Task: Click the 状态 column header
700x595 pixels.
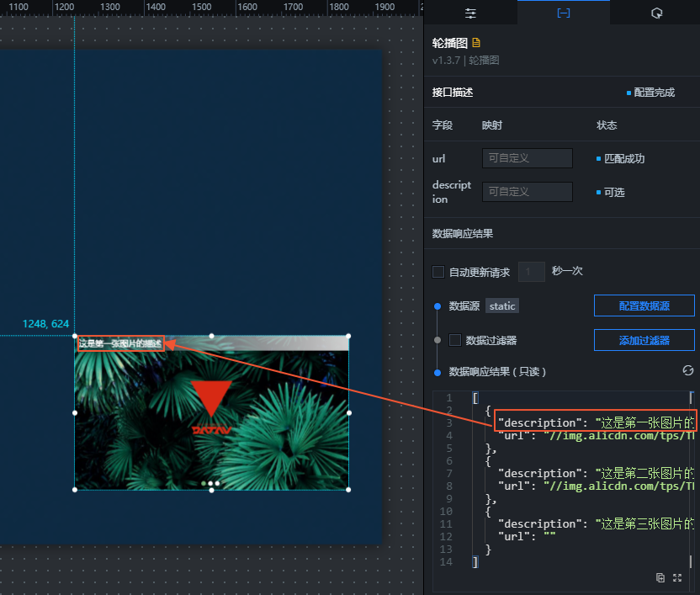Action: 607,125
